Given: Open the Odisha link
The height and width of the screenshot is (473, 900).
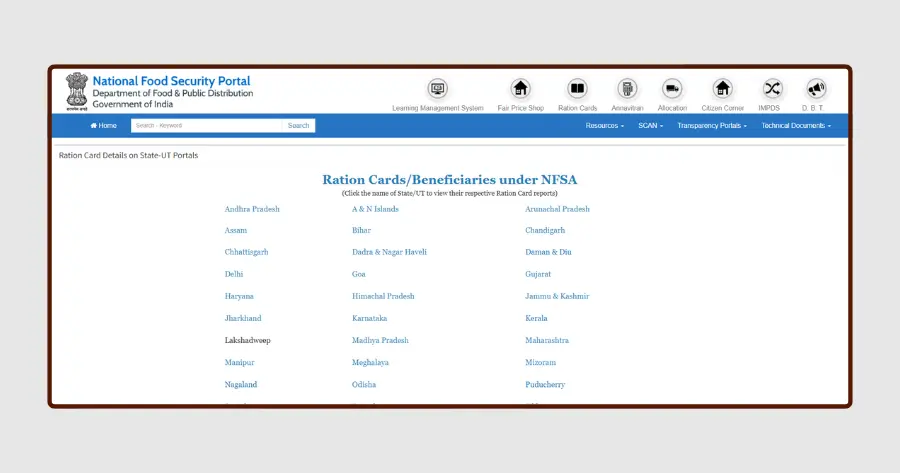Looking at the screenshot, I should tap(364, 385).
